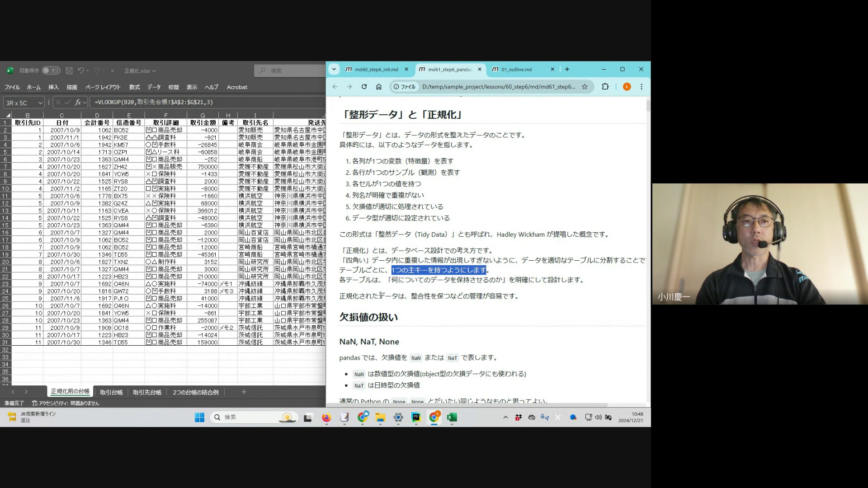Click the Excel save icon
This screenshot has height=488, width=868.
point(69,70)
